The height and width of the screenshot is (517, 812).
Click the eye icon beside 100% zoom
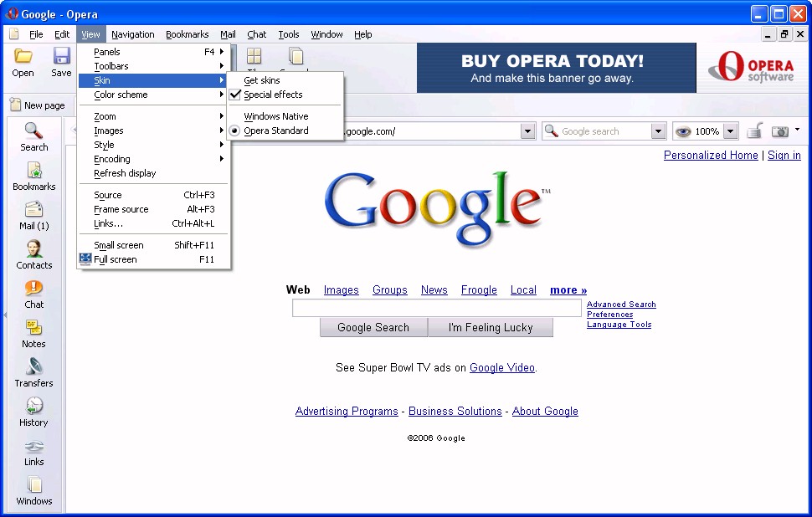683,131
